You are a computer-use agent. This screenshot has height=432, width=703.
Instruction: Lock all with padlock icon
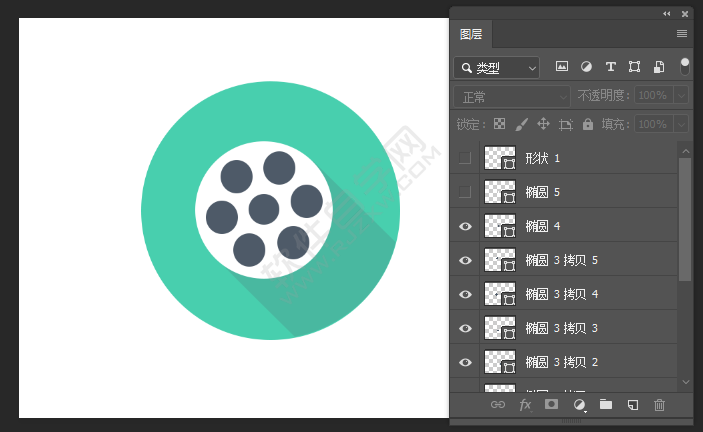click(x=588, y=124)
